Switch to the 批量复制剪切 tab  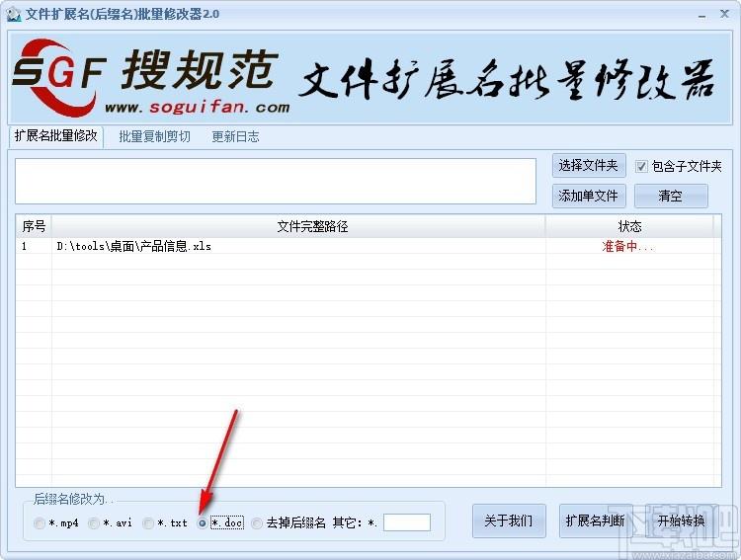coord(154,136)
